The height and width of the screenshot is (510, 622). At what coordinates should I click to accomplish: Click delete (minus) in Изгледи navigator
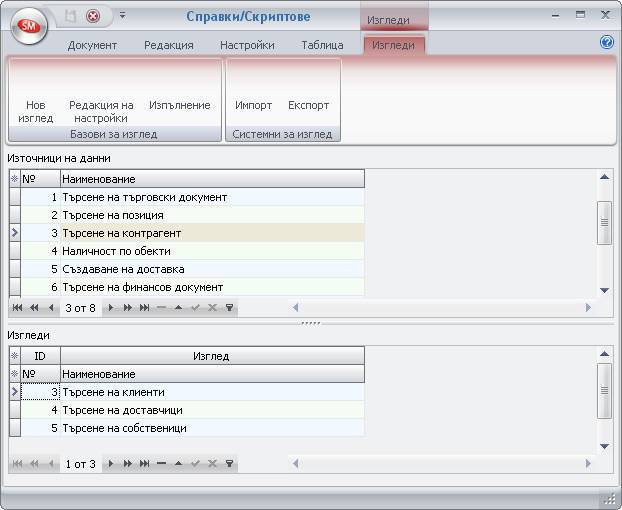161,463
